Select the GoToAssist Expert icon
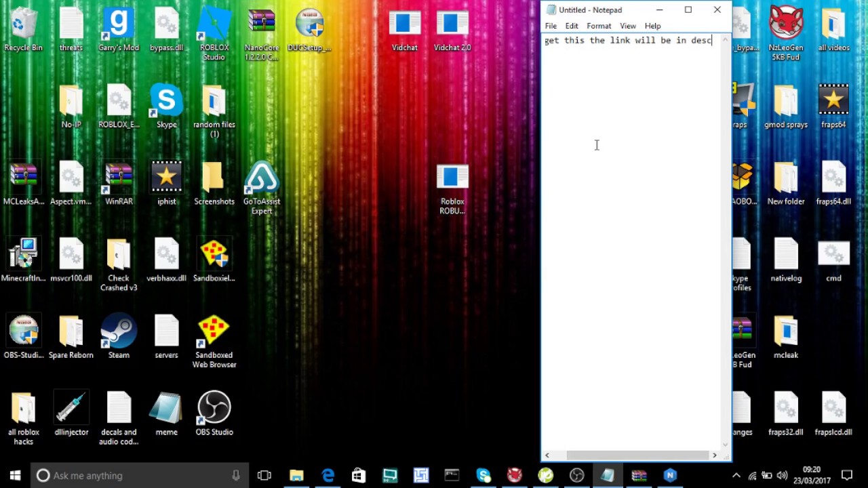The width and height of the screenshot is (868, 488). [261, 188]
